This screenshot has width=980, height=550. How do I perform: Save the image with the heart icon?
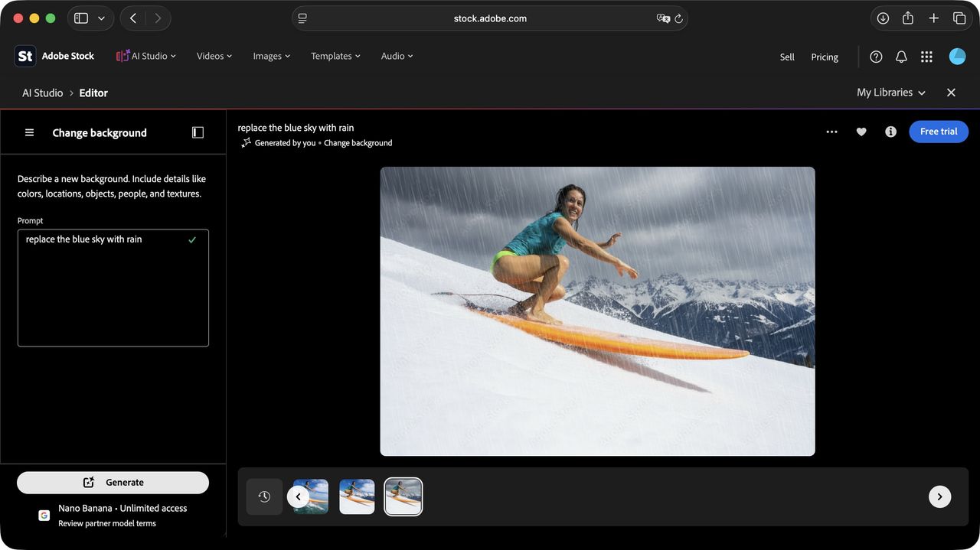861,132
